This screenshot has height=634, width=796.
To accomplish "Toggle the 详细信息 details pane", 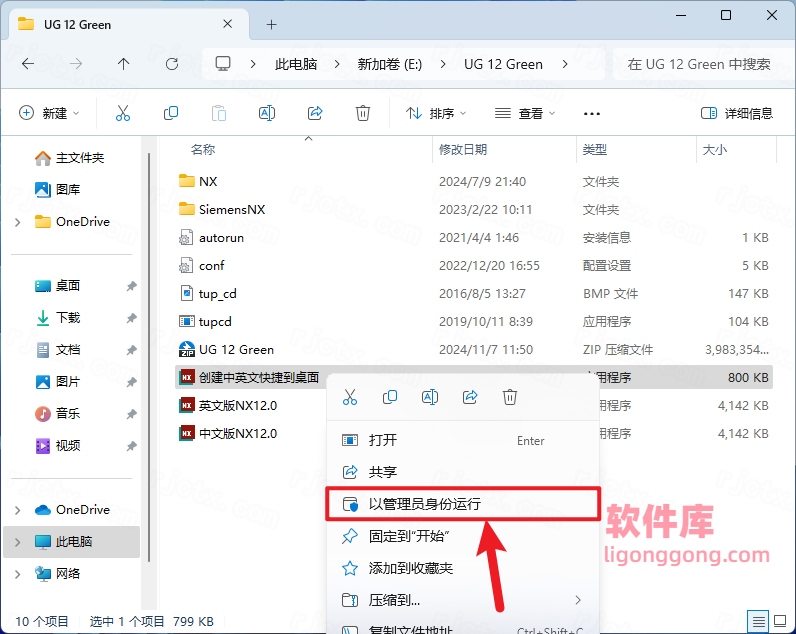I will click(737, 113).
